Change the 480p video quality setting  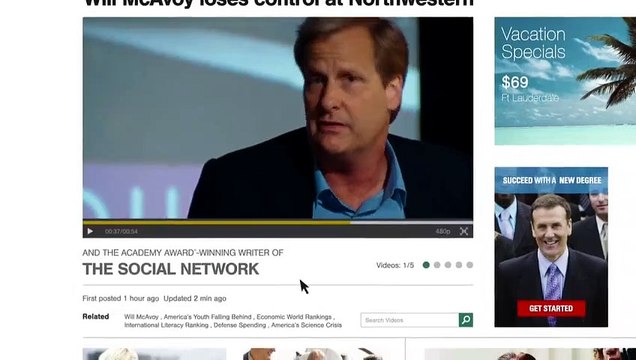click(x=443, y=231)
